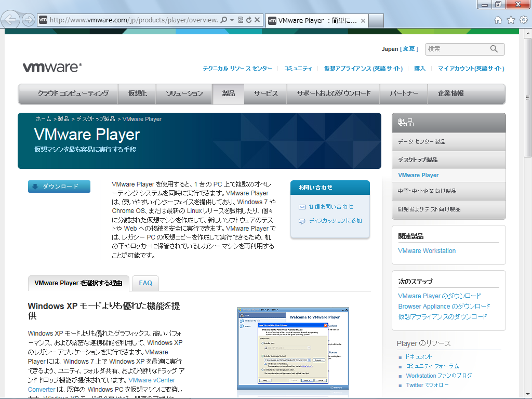Open the 企業情報 navigation menu
The image size is (532, 399).
[x=450, y=94]
